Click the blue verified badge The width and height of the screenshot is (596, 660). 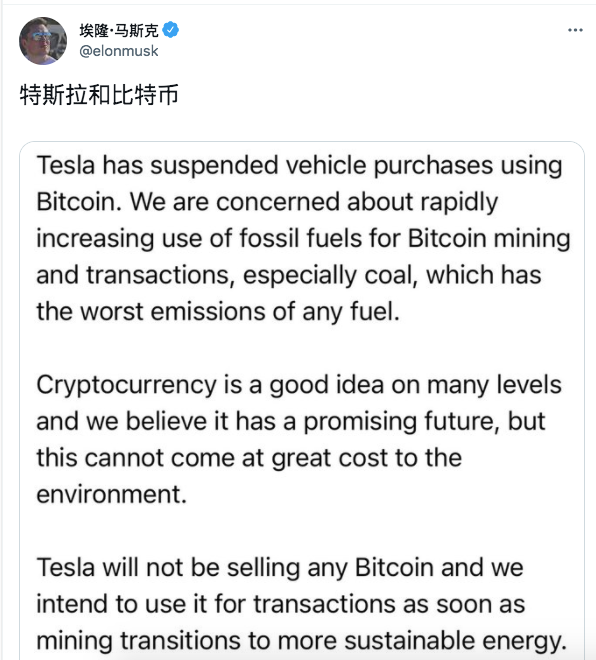coord(170,30)
